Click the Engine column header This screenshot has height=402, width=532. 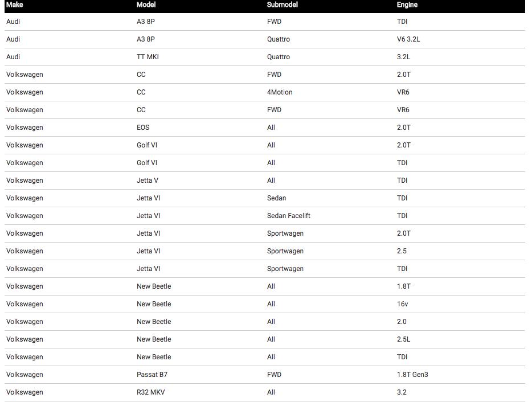point(407,5)
